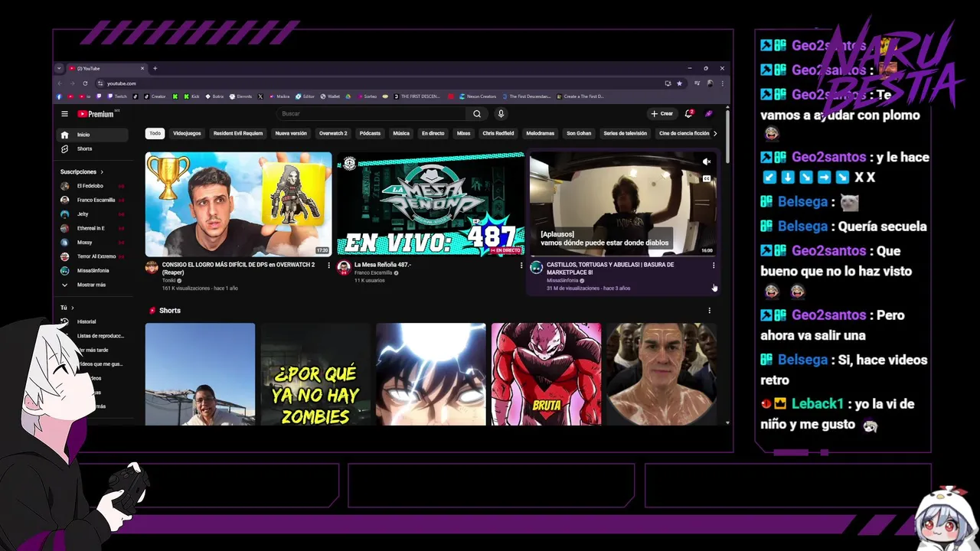Screen dimensions: 980x551
Task: Start voice search with the microphone icon
Action: (x=501, y=114)
